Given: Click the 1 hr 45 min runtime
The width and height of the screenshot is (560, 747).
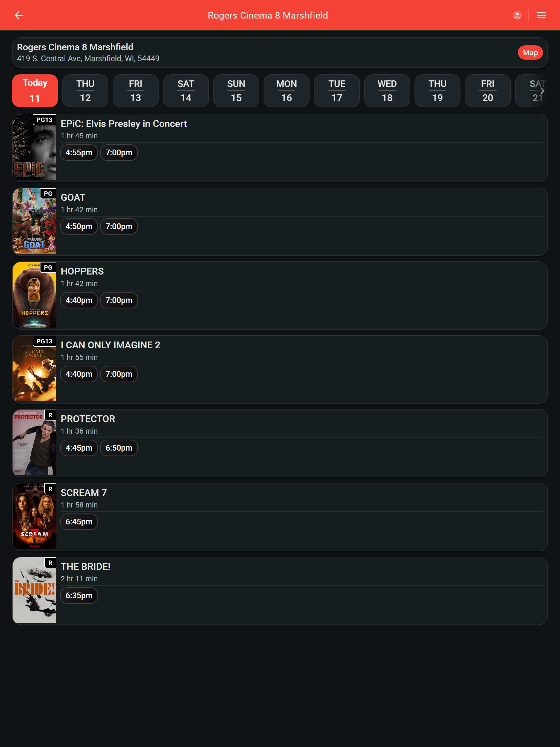Looking at the screenshot, I should [79, 136].
